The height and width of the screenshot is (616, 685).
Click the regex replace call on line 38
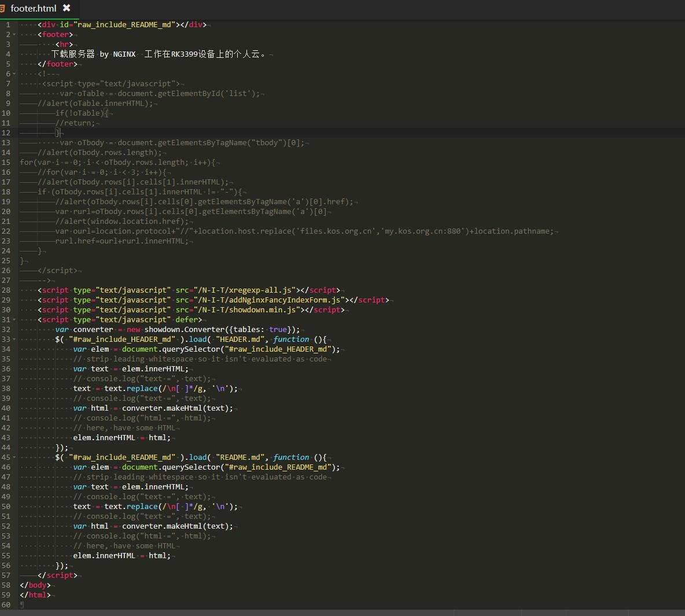pyautogui.click(x=171, y=388)
